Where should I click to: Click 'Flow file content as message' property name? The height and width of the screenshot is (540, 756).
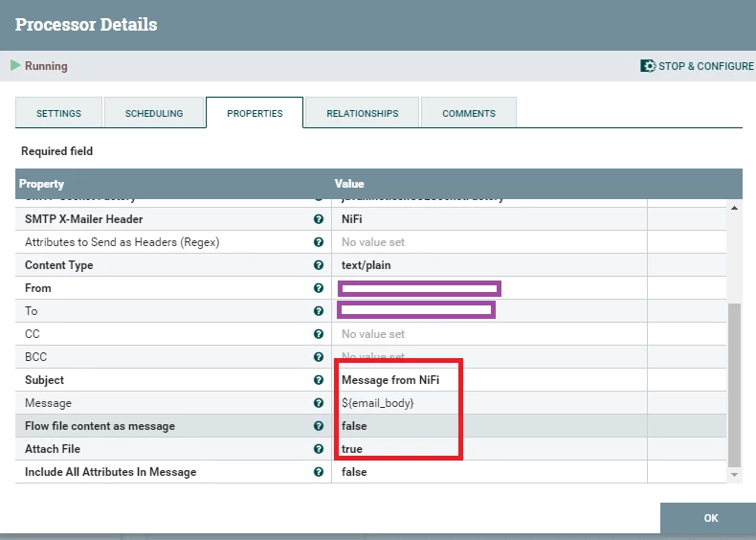coord(100,426)
